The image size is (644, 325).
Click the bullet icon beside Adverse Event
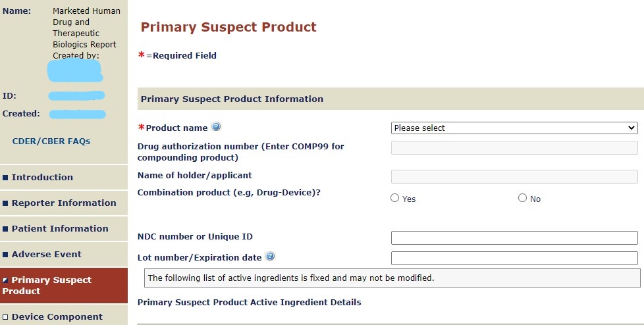pyautogui.click(x=6, y=255)
